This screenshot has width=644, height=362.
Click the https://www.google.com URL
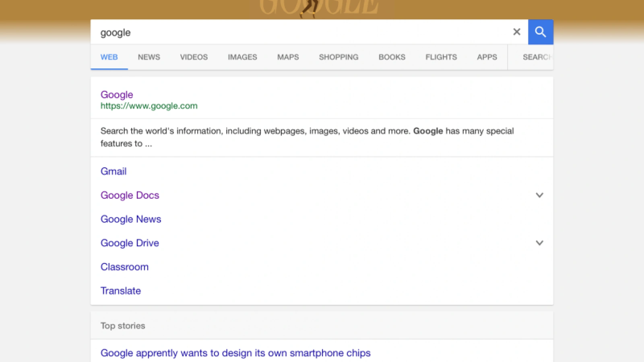click(x=149, y=106)
